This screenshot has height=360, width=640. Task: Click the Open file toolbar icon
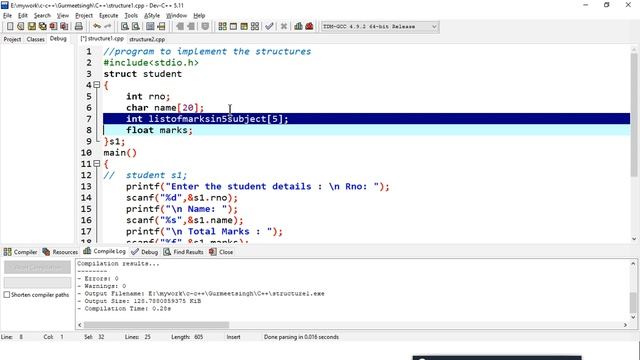(20, 27)
